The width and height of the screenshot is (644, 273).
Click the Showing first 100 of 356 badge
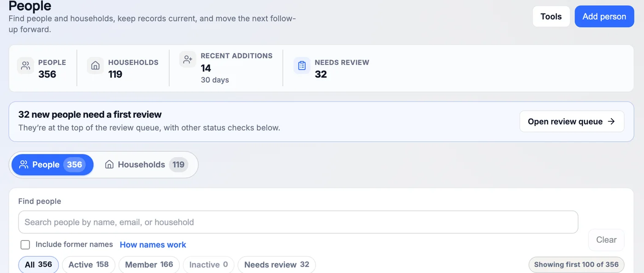coord(576,265)
